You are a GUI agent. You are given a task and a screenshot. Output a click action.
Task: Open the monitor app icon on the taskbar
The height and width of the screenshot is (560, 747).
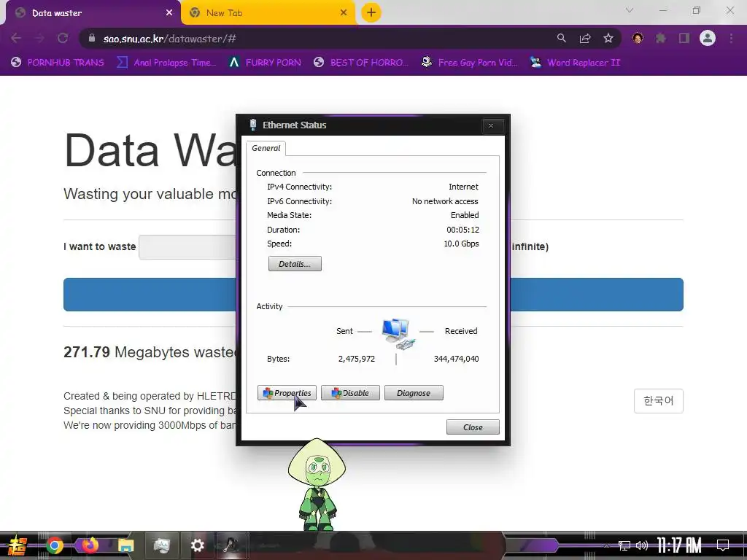(x=161, y=545)
